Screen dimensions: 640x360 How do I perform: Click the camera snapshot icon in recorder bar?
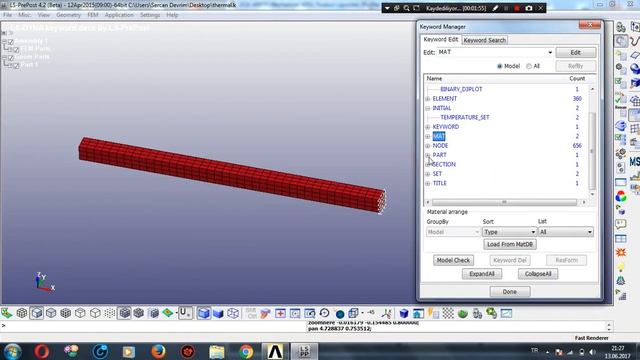coord(529,8)
